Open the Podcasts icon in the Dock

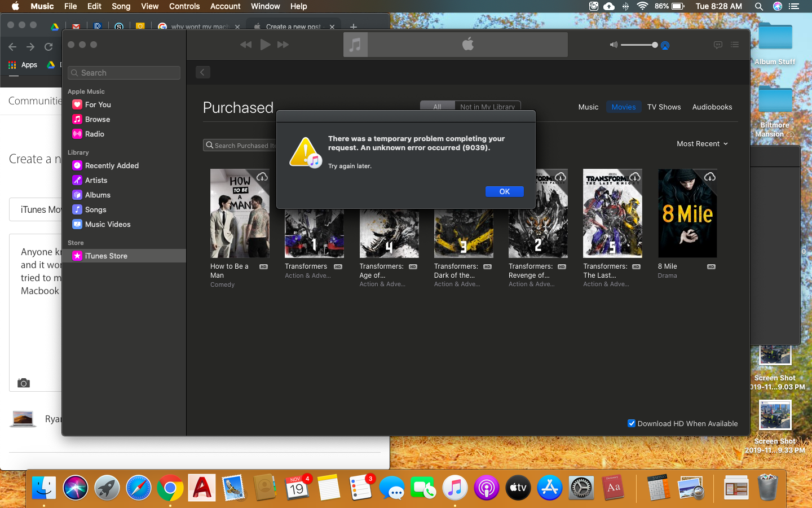tap(486, 488)
